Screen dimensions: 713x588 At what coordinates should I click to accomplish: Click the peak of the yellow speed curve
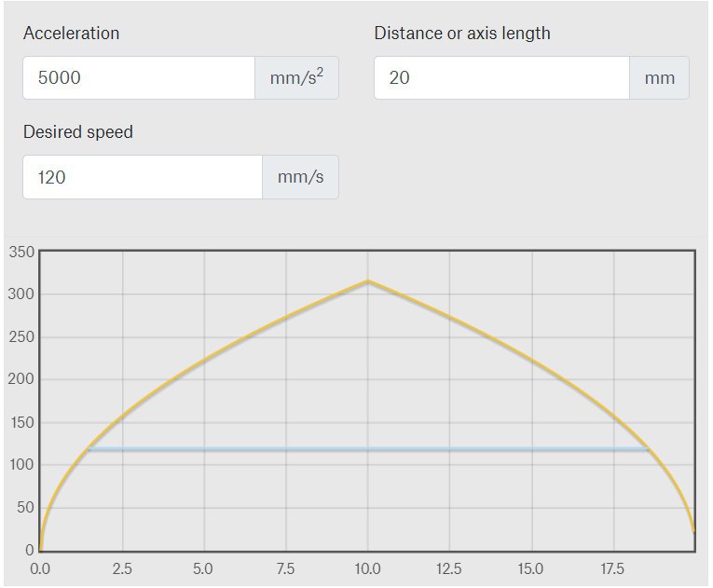[368, 281]
